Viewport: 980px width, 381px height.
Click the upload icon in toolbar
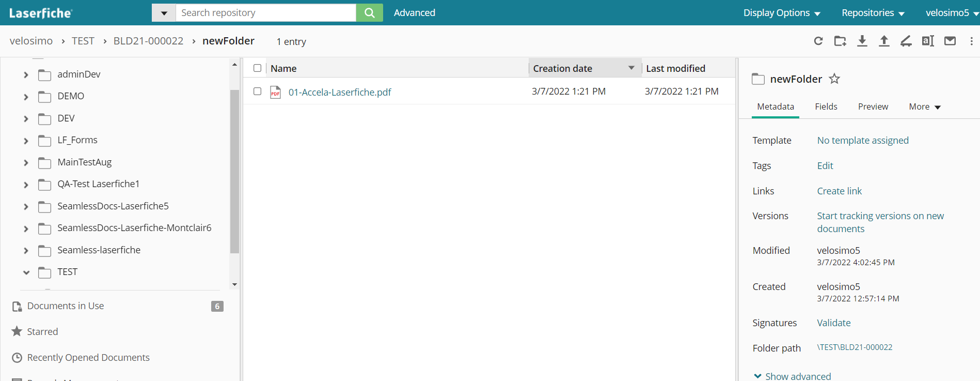[x=884, y=41]
